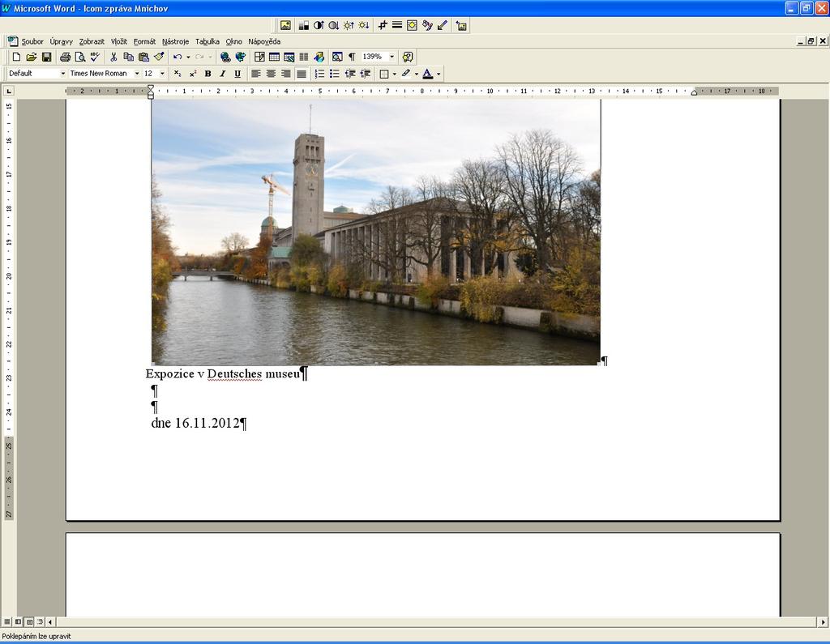This screenshot has height=644, width=830.
Task: Select the Crop tool
Action: (x=383, y=25)
